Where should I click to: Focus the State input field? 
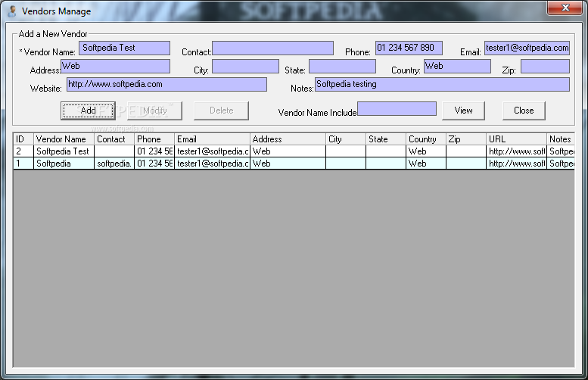coord(342,66)
